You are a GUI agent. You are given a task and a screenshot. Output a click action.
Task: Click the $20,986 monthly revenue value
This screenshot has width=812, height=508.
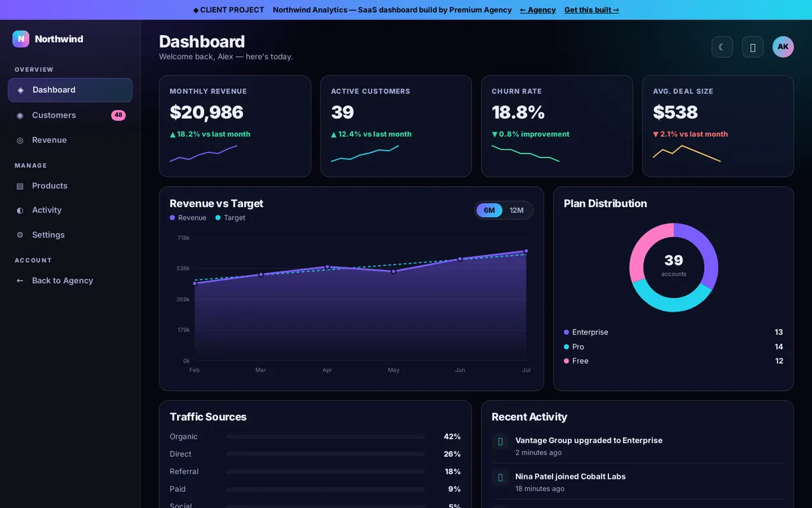[207, 112]
